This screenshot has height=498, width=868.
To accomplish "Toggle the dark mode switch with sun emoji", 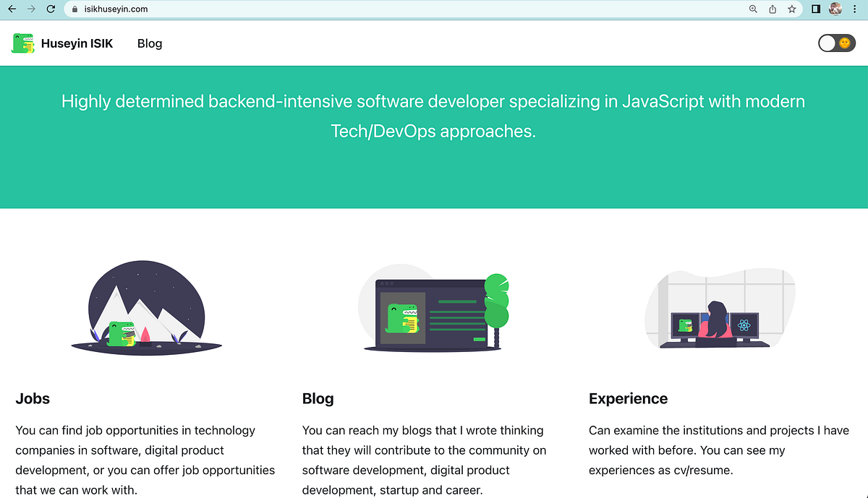I will [x=837, y=43].
